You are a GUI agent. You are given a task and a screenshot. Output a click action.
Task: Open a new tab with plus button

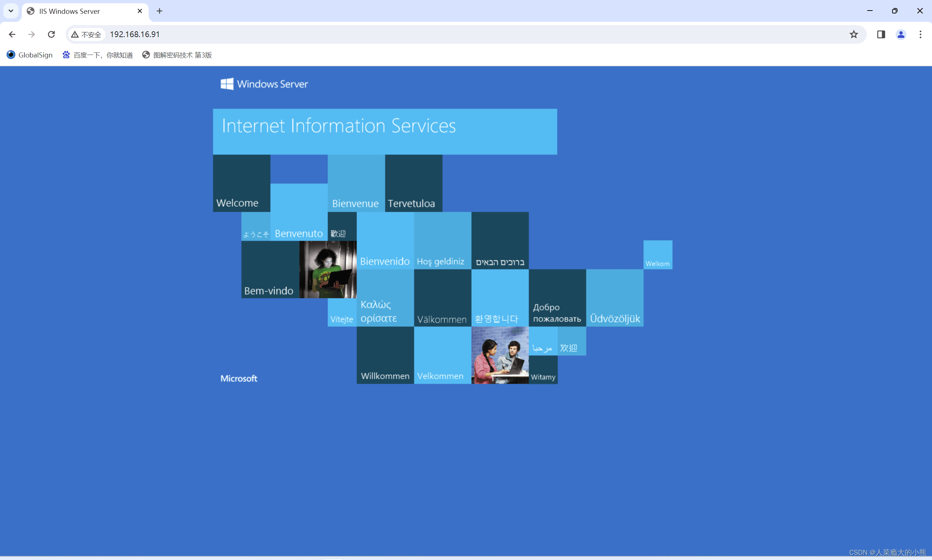[160, 11]
